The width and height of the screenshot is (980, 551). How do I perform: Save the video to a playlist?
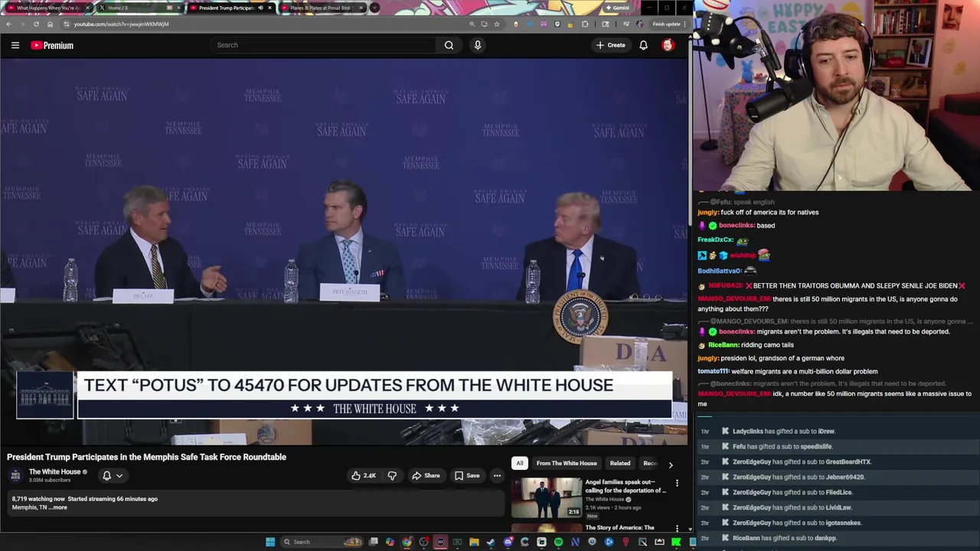point(466,476)
